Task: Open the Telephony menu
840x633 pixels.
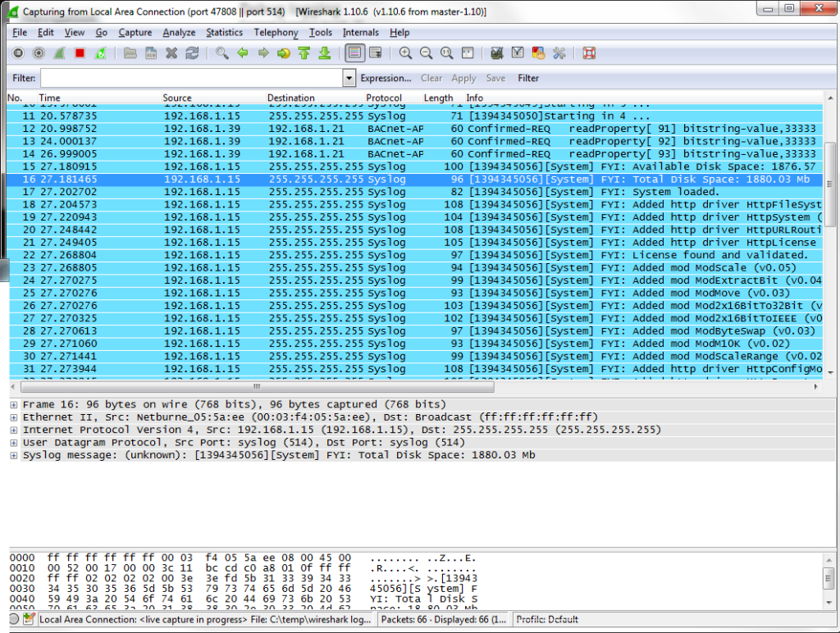Action: pyautogui.click(x=276, y=32)
